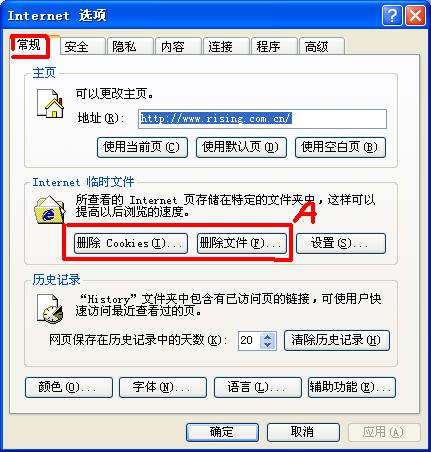Click 删除文件 button

(x=242, y=243)
